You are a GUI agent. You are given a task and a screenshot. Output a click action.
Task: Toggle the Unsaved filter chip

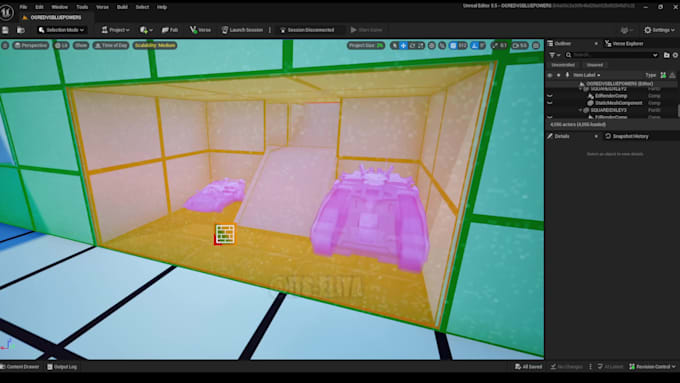595,65
